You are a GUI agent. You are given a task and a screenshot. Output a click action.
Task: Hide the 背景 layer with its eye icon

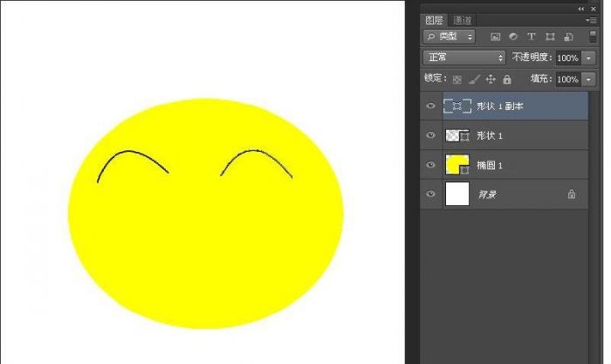click(x=429, y=195)
